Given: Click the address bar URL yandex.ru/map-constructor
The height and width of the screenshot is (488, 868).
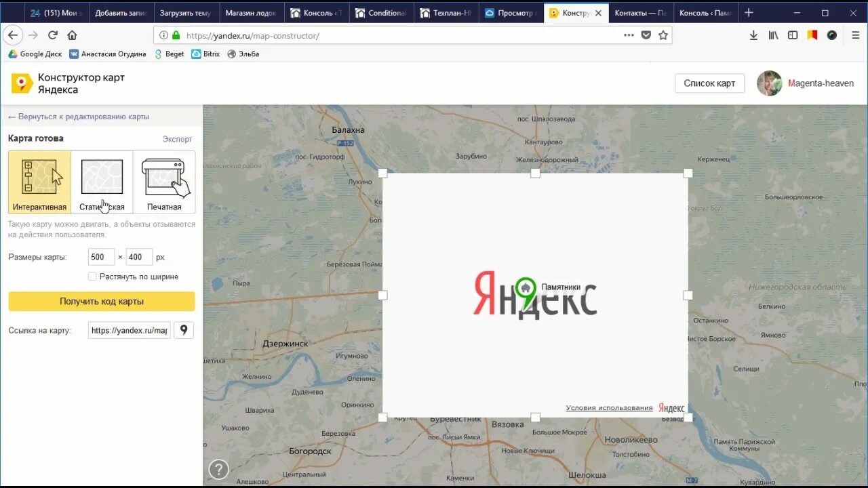Looking at the screenshot, I should coord(252,36).
